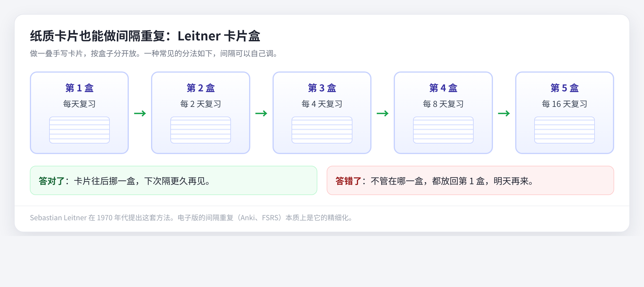Click the card stack illustration in 第 2 盒
Viewport: 644px width, 287px height.
[x=201, y=130]
